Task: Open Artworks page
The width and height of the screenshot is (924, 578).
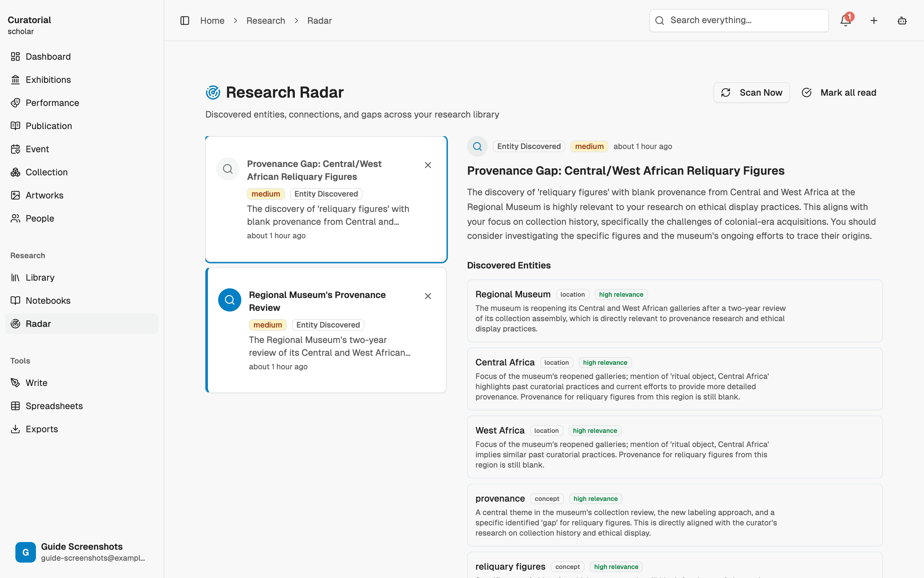Action: (x=82, y=195)
